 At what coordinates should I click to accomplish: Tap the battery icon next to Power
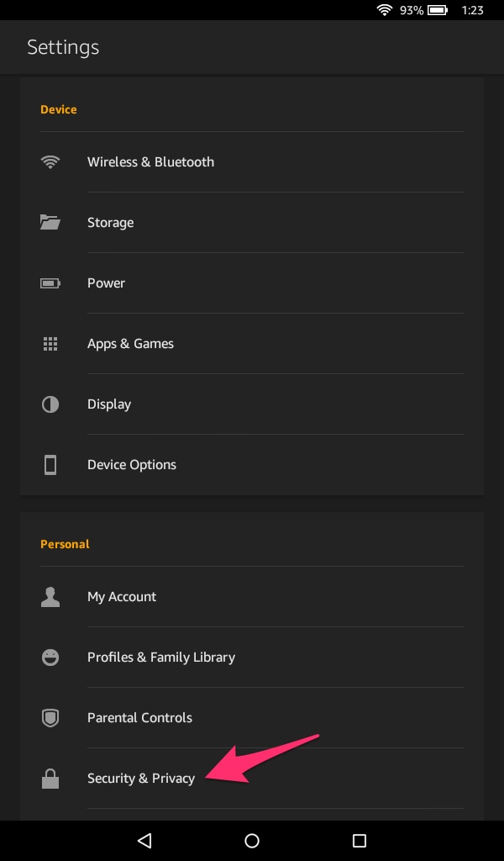50,283
